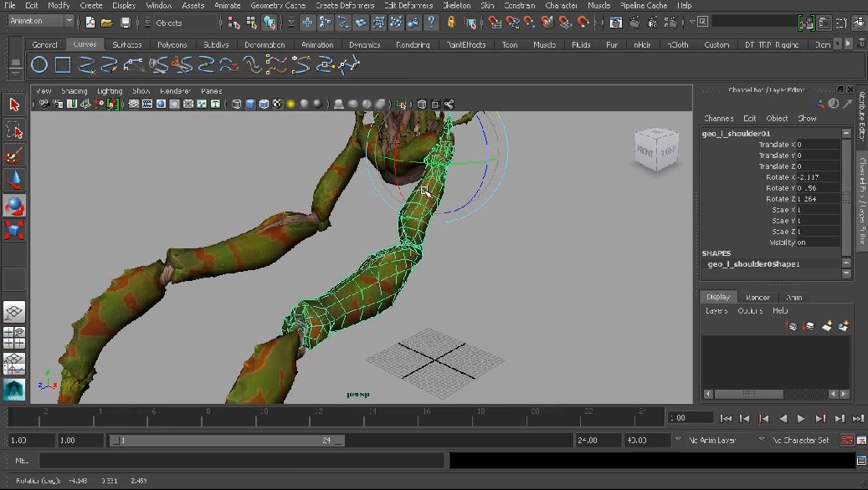
Task: Click the playback end time field 24.00
Action: (598, 440)
